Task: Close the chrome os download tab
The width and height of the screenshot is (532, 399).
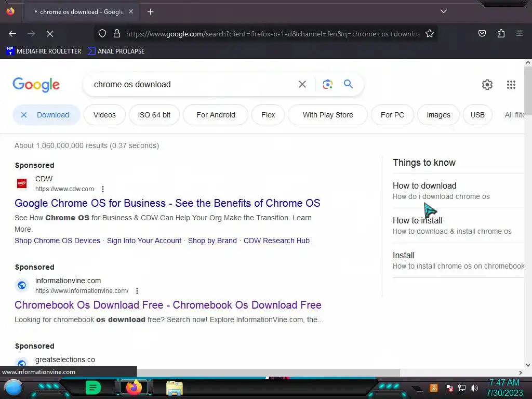Action: (131, 11)
